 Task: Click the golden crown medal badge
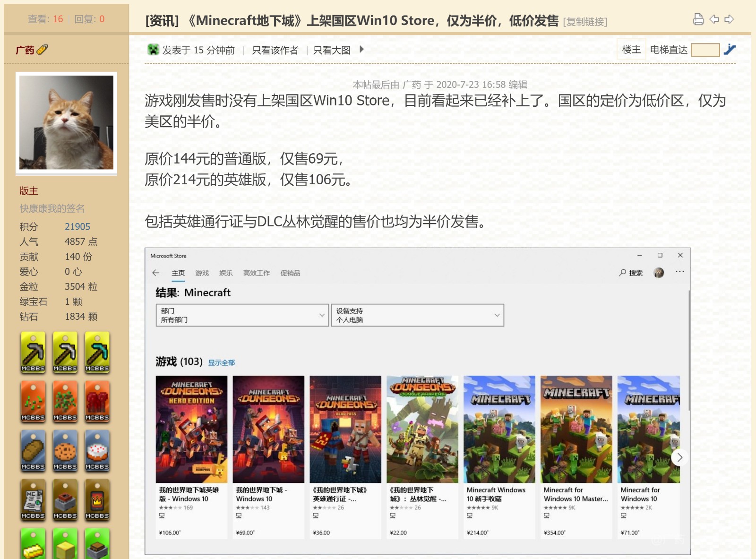point(97,499)
